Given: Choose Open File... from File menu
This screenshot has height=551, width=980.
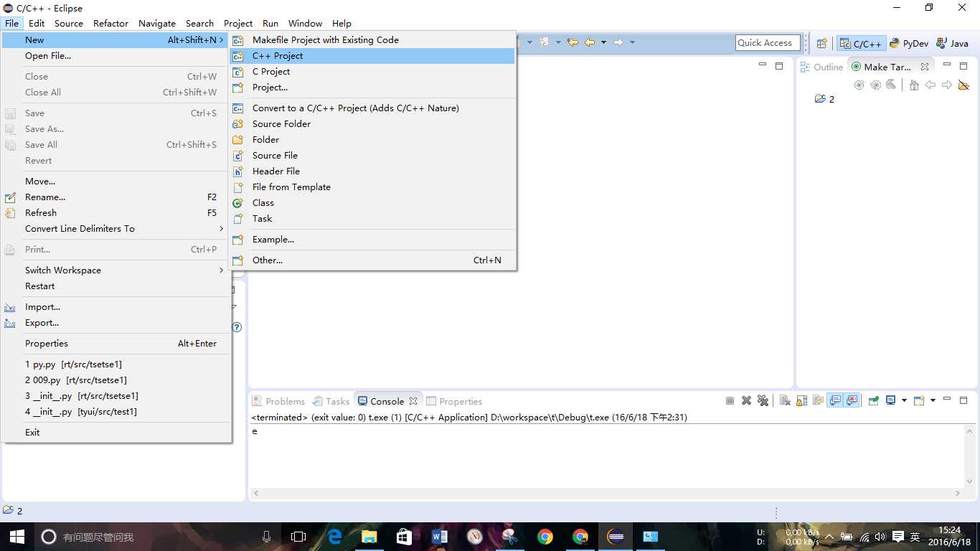Looking at the screenshot, I should pyautogui.click(x=116, y=56).
